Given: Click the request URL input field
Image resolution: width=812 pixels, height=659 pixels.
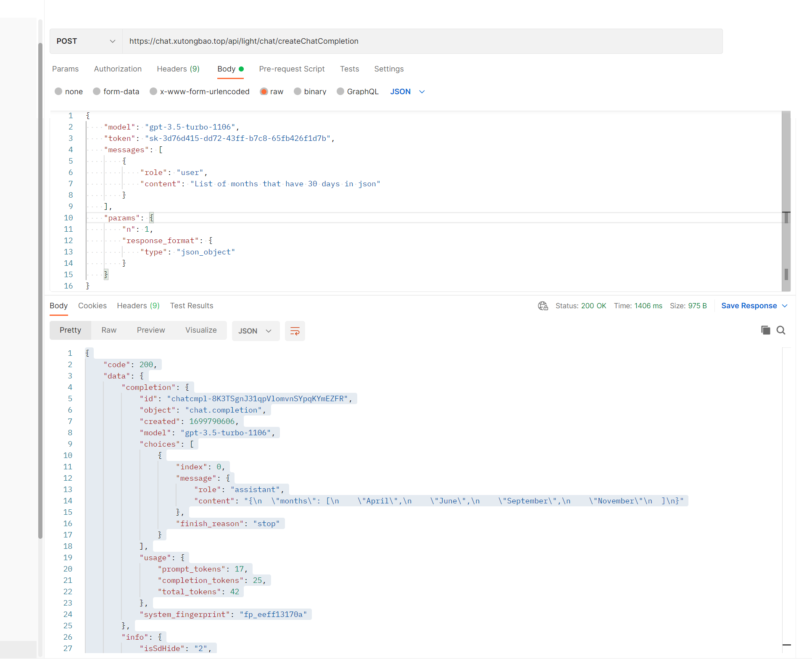Looking at the screenshot, I should coord(420,41).
